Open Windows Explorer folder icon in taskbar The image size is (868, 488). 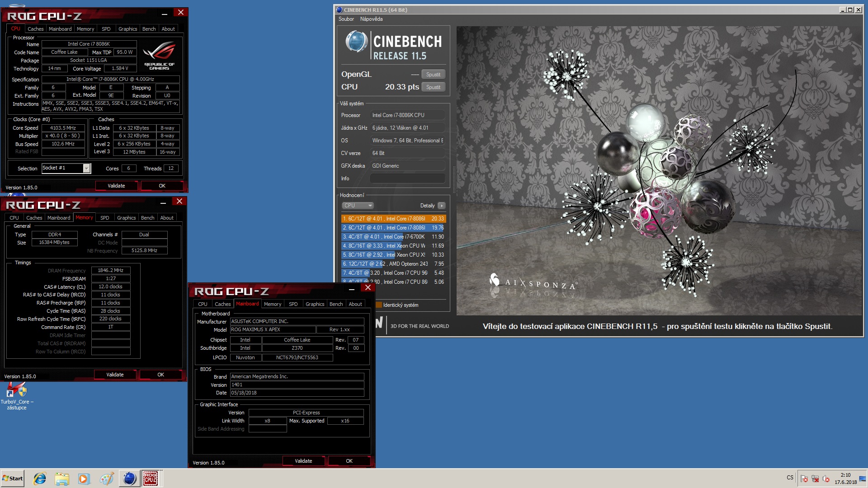62,479
